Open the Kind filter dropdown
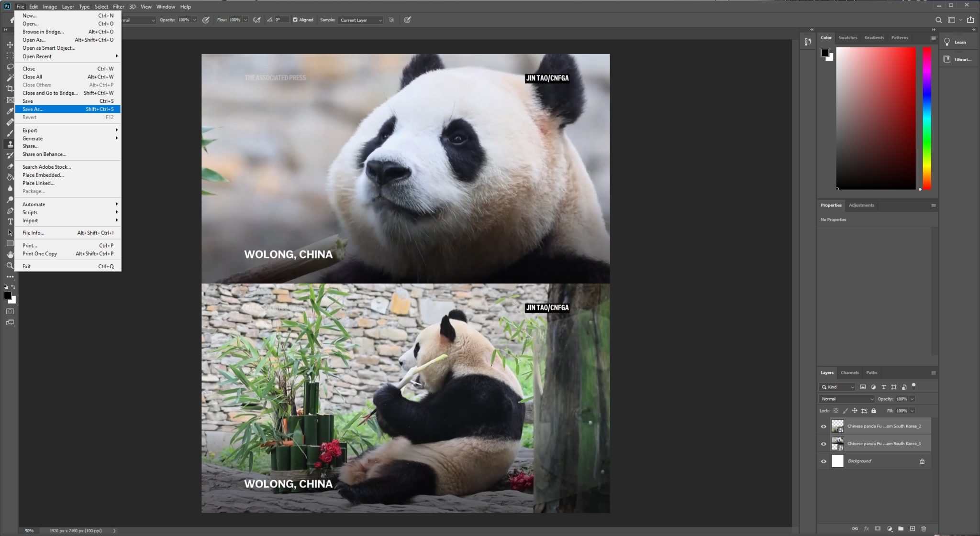The width and height of the screenshot is (980, 536). click(x=836, y=387)
